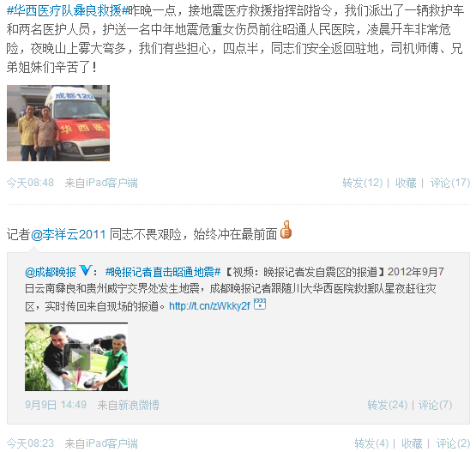Screen dimensions: 476x452
Task: Open hashtag #晚报记者直击昭通地震#
Action: [x=163, y=272]
